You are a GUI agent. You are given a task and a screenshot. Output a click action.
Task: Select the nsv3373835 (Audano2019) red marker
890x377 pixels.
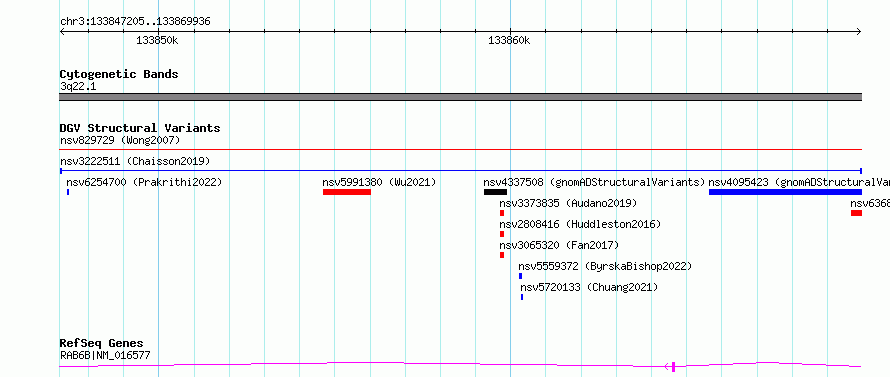tap(502, 213)
